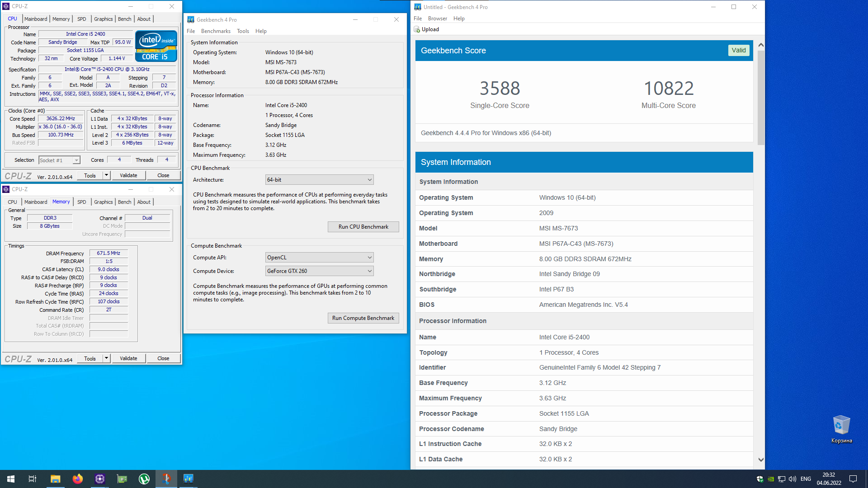Open the File menu in the Geekbench 4 Pro window

(x=191, y=31)
